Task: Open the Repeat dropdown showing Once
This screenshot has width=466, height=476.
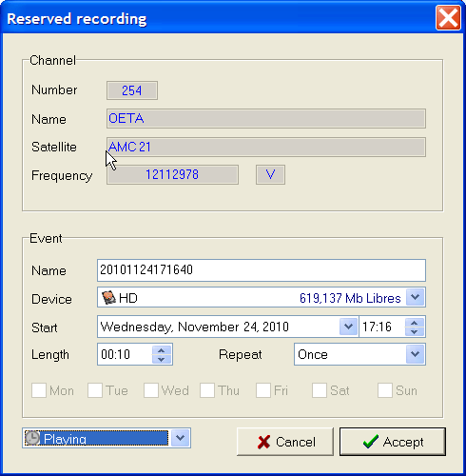Action: point(415,354)
